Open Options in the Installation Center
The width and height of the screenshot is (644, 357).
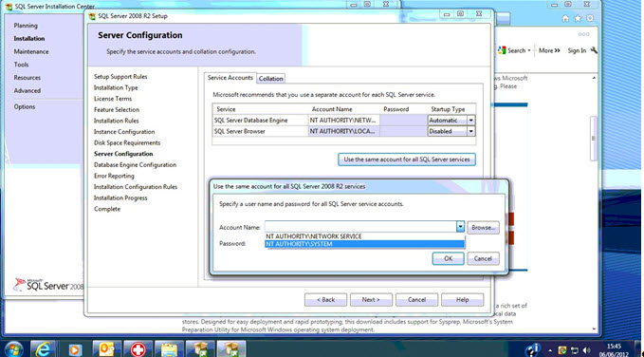25,107
